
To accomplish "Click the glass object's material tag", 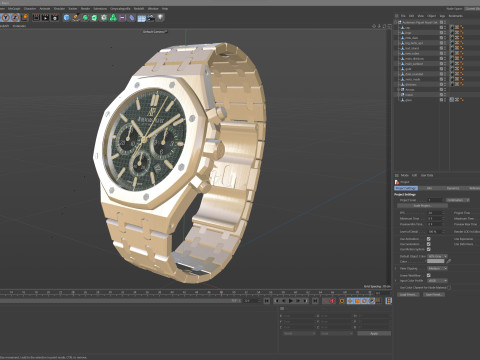I will (452, 100).
